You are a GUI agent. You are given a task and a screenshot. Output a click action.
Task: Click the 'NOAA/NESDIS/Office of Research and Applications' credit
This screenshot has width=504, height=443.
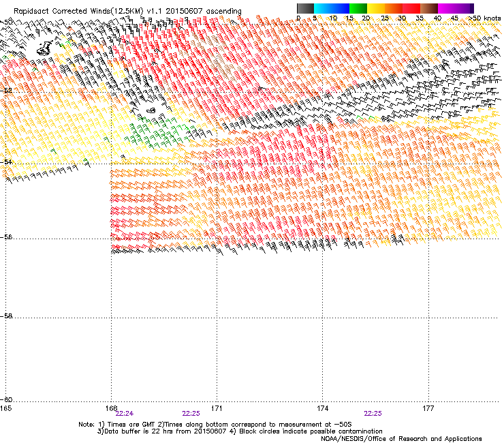[x=401, y=439]
